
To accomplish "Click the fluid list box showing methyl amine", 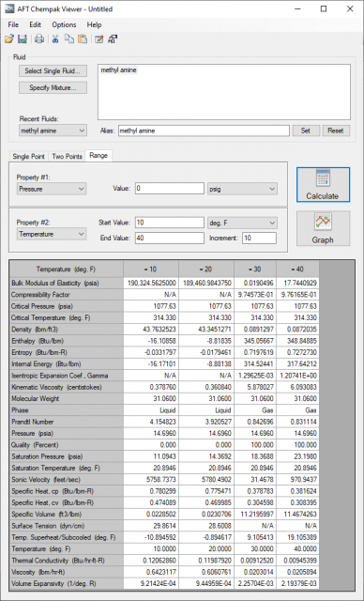I will click(224, 92).
